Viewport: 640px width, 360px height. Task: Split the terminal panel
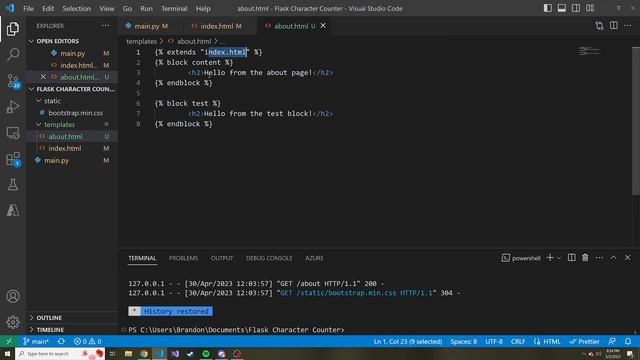(x=571, y=258)
